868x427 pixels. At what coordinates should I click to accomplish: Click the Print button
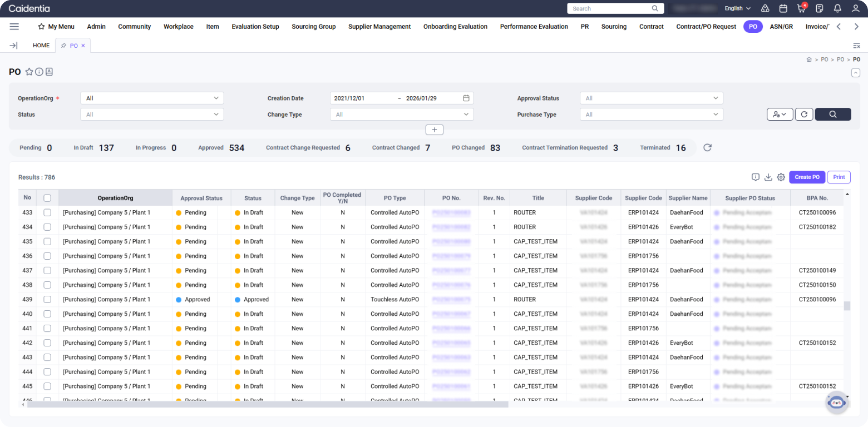[839, 177]
